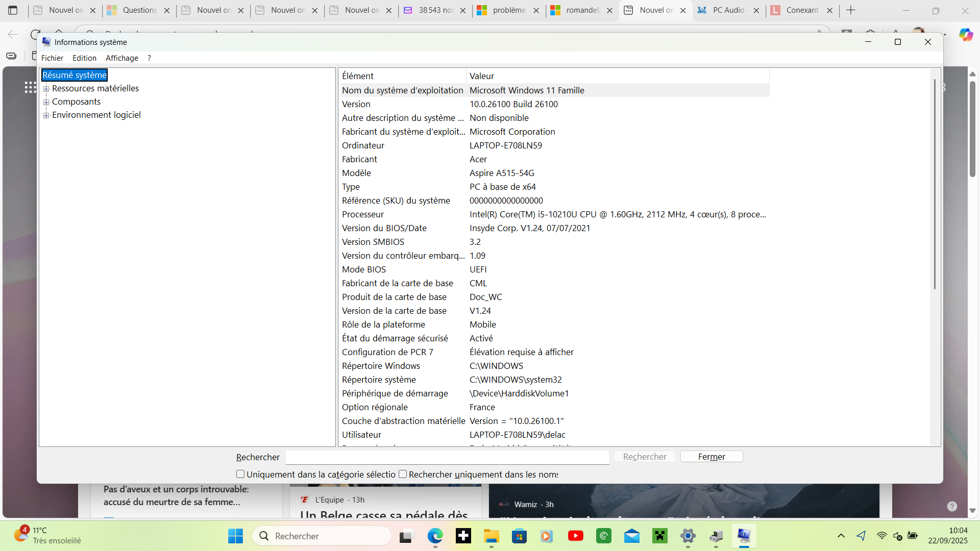The width and height of the screenshot is (980, 551).
Task: Click the Élément column header
Action: pos(402,76)
